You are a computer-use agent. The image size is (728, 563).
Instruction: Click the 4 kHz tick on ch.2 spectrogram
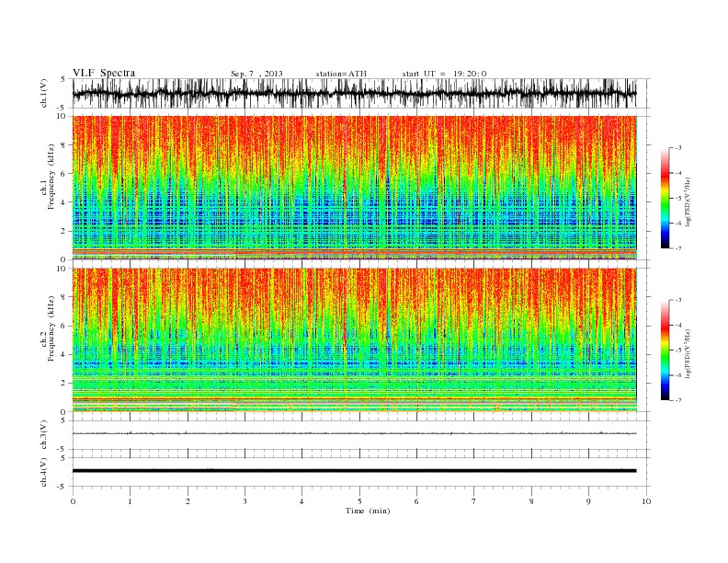[x=64, y=355]
